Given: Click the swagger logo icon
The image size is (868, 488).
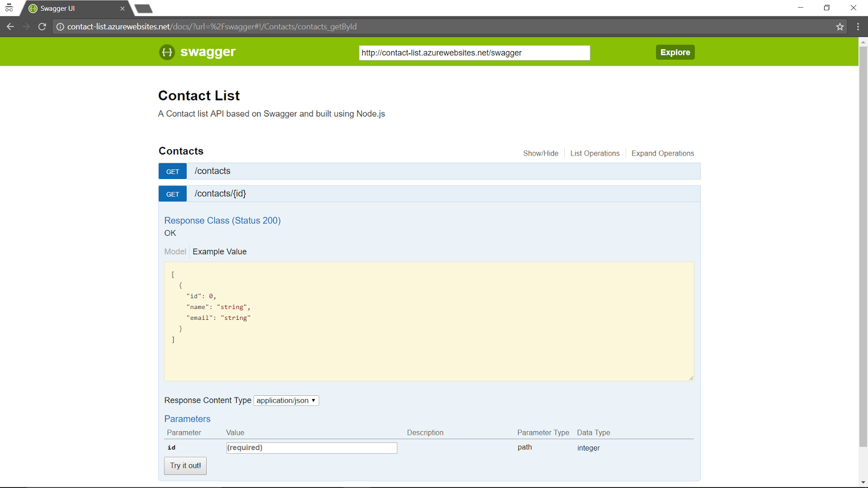Looking at the screenshot, I should [x=167, y=52].
